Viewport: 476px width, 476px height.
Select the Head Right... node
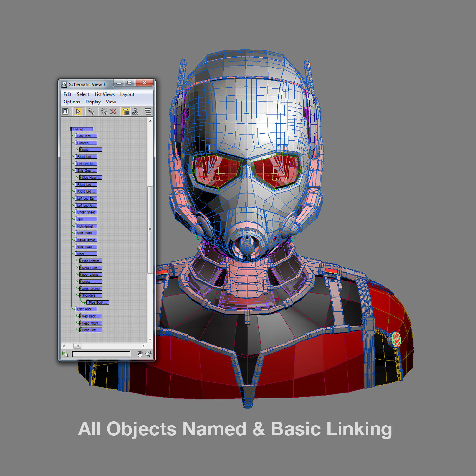pos(91,323)
